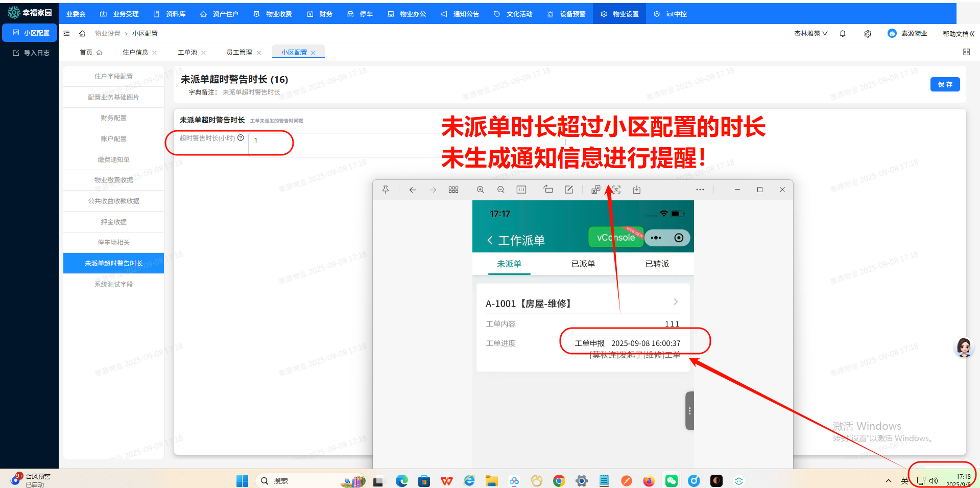
Task: Select 财务配置 in the config list
Action: pos(113,118)
